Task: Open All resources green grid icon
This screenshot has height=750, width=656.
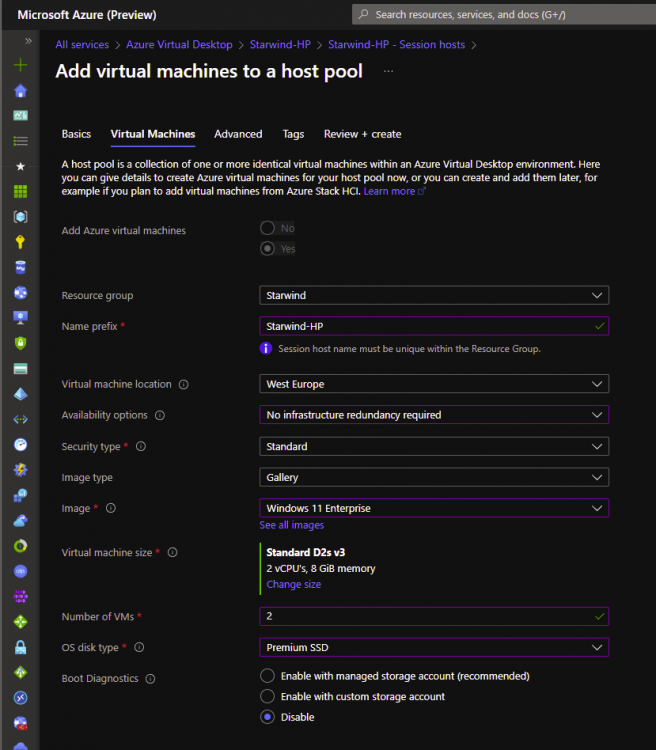Action: click(x=21, y=191)
